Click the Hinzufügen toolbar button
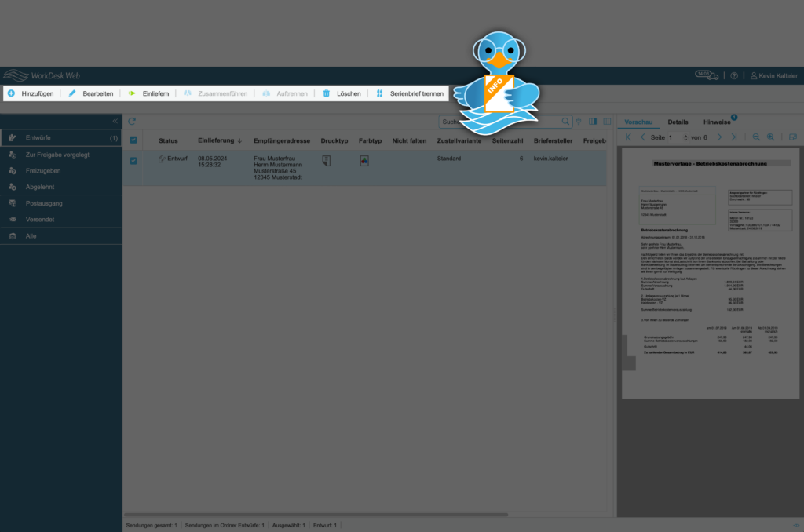 pyautogui.click(x=31, y=93)
